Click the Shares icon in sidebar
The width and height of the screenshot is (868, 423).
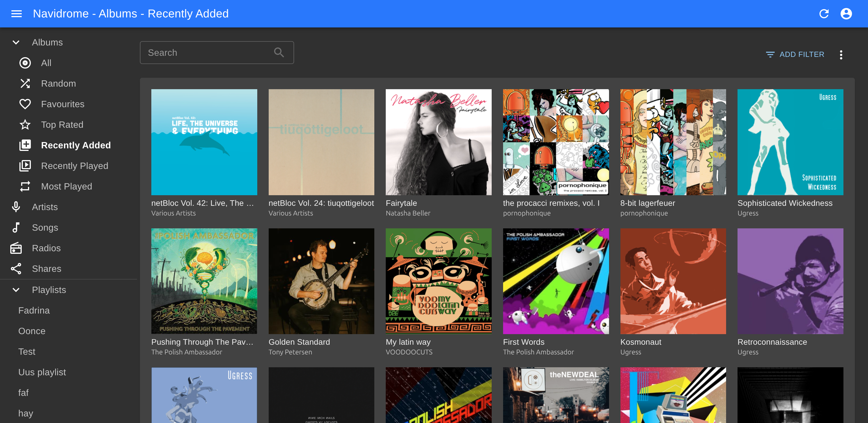[16, 269]
